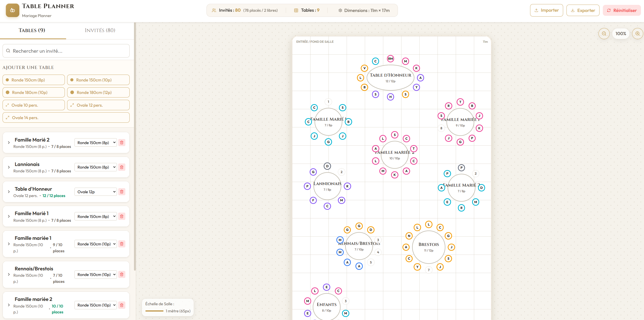The width and height of the screenshot is (644, 320).
Task: Delete the Famille Marié 2 table
Action: point(122,143)
